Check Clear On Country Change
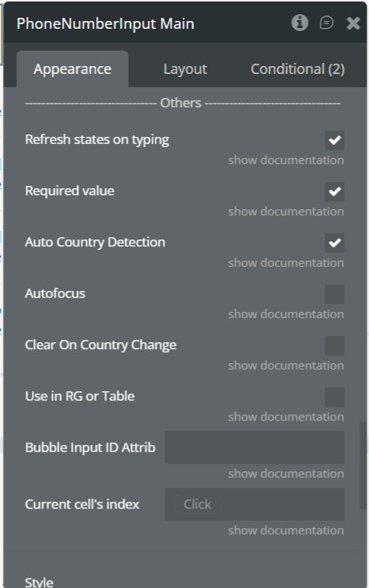Viewport: 369px width, 588px height. tap(335, 346)
